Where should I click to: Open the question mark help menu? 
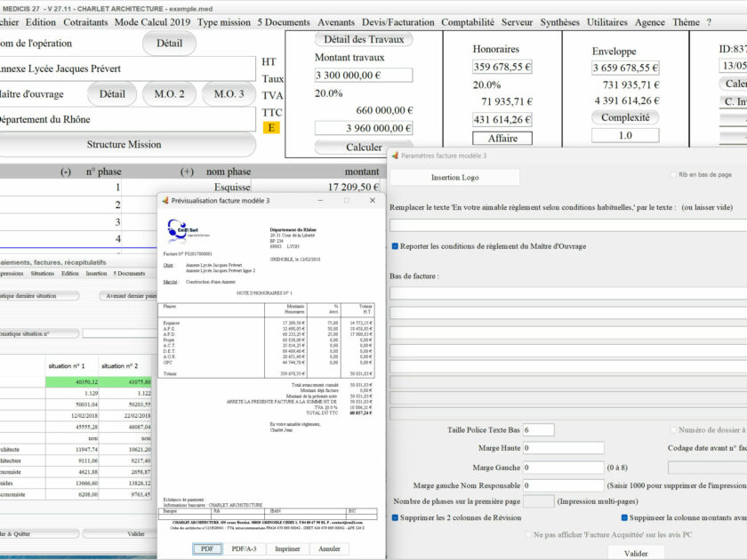tap(709, 22)
